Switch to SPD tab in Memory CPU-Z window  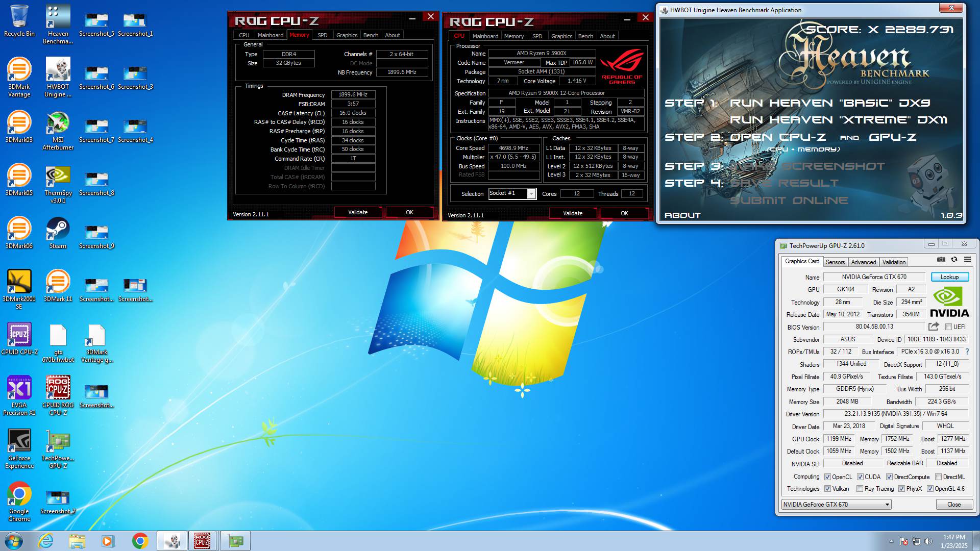point(322,35)
